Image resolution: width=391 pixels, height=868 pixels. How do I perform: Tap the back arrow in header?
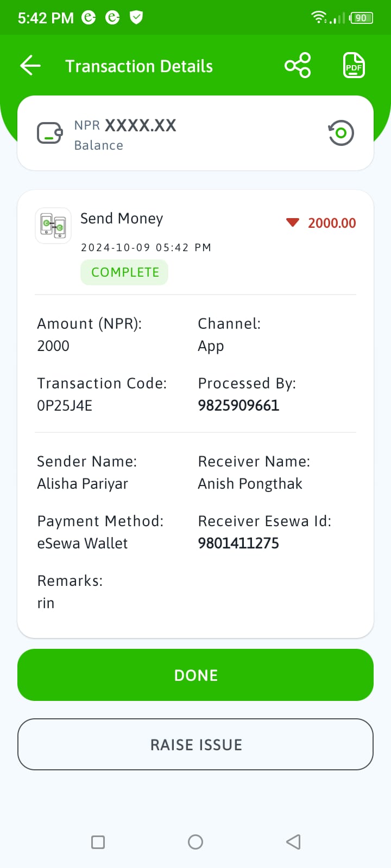coord(30,66)
